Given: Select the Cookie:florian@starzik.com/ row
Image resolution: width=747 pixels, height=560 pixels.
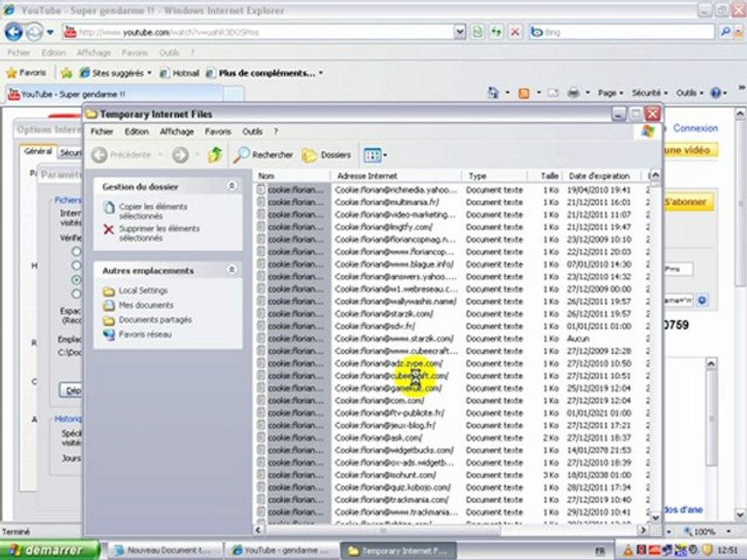Looking at the screenshot, I should [451, 313].
